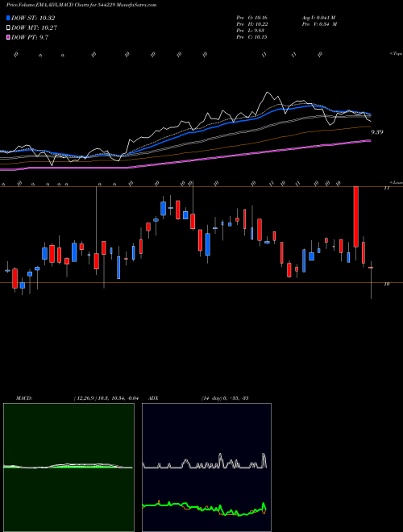Click the last candlestick on the right

point(371,268)
